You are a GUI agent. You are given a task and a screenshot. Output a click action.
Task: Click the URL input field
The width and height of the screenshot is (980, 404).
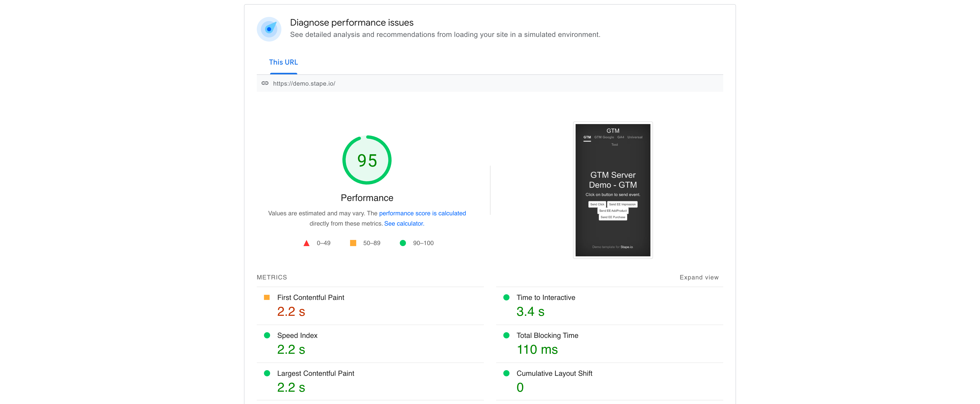click(490, 83)
